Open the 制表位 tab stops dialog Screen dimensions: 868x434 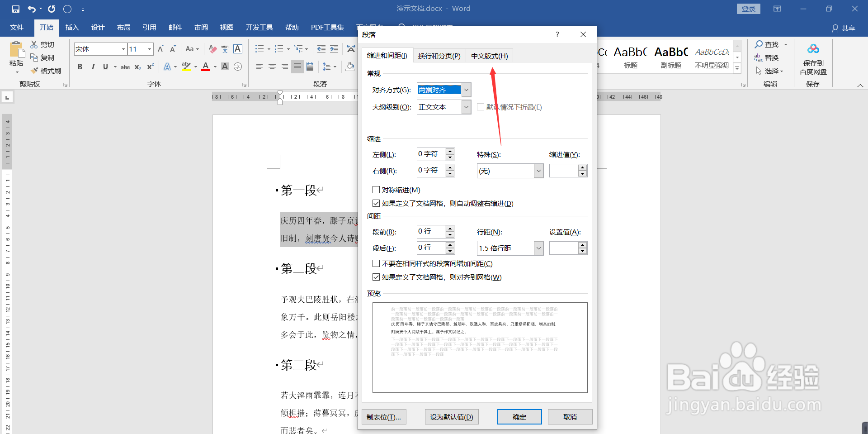pos(383,416)
